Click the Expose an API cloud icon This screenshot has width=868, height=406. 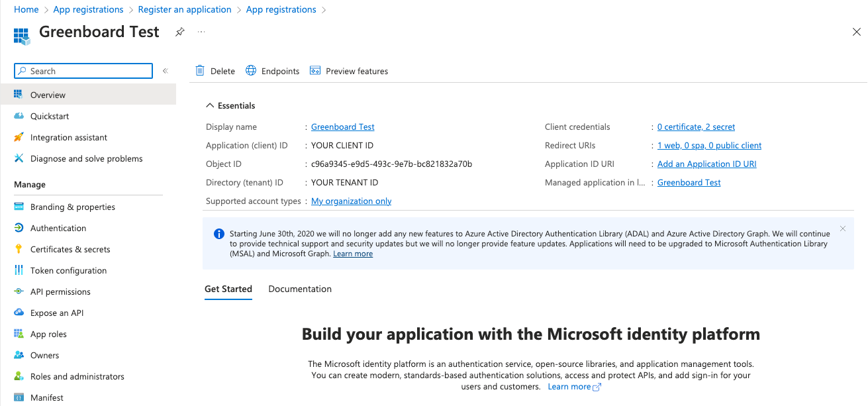19,313
